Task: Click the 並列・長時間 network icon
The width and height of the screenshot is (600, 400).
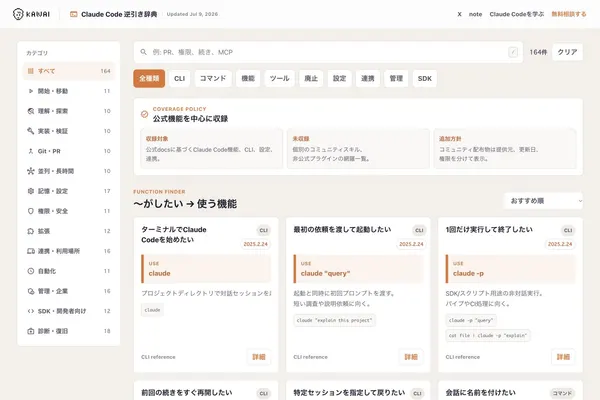Action: tap(31, 171)
